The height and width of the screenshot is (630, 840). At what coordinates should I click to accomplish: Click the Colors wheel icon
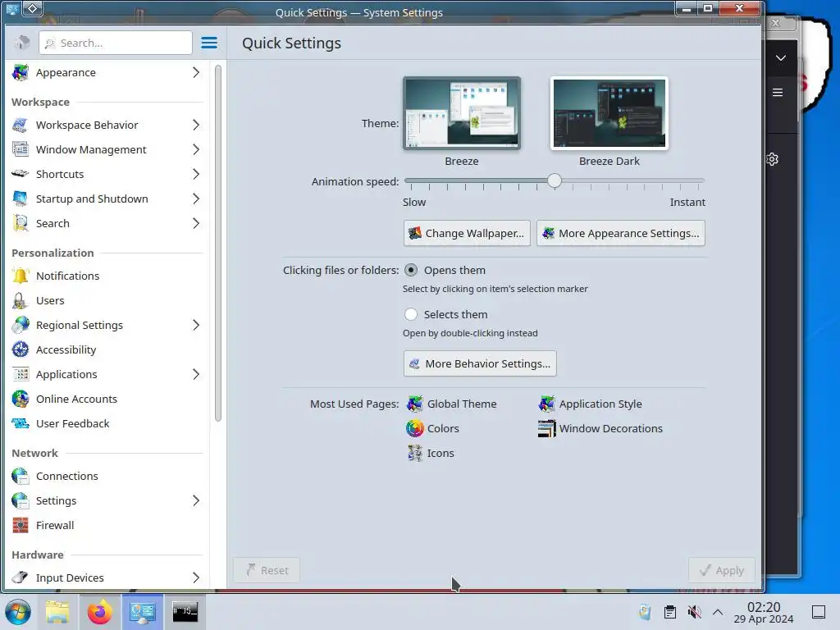[414, 428]
